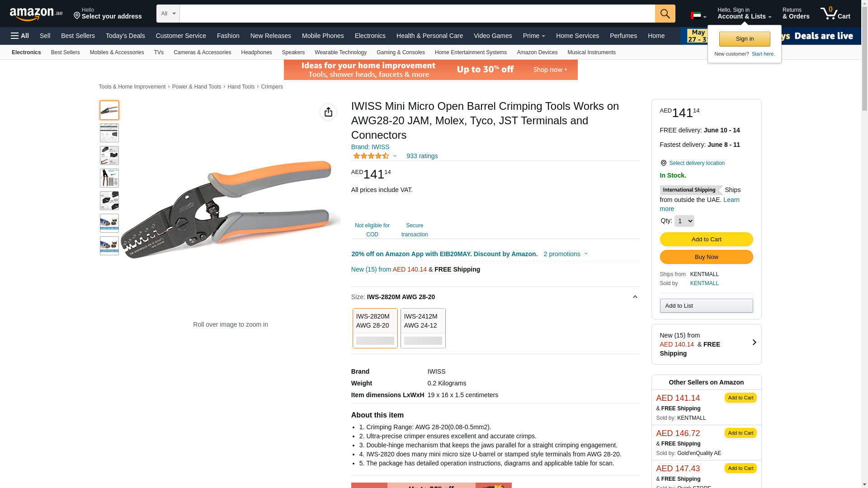This screenshot has height=488, width=868.
Task: Collapse the Size options section
Action: [x=635, y=297]
